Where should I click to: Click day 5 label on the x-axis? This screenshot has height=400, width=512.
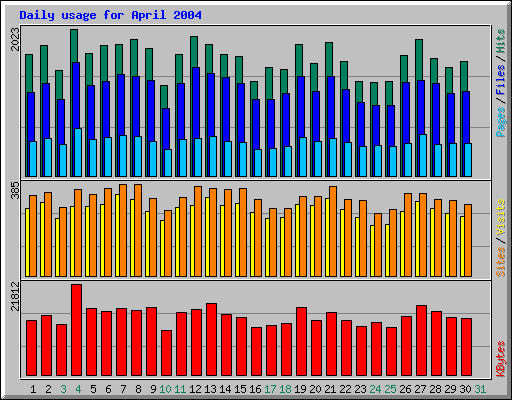click(93, 389)
